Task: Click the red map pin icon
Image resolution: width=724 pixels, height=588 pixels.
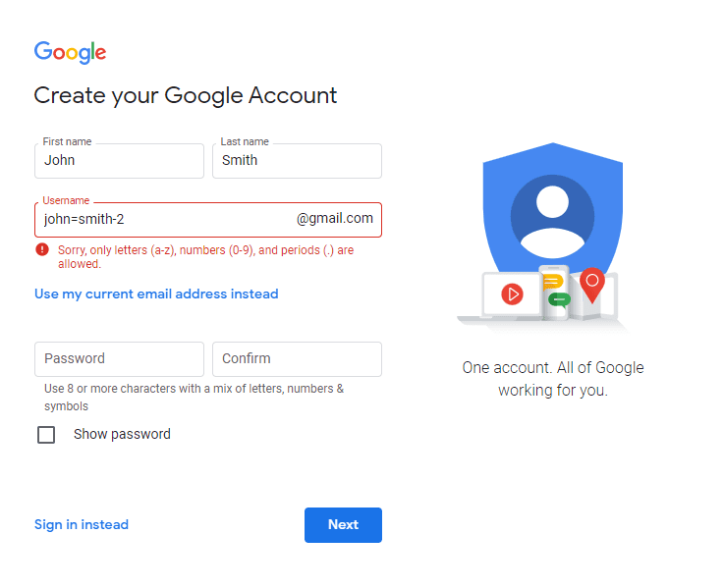Action: 591,284
